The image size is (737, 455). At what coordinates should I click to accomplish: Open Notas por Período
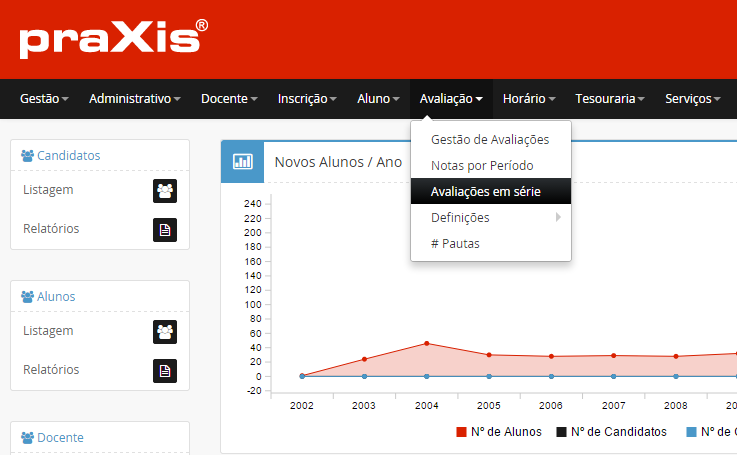point(482,165)
